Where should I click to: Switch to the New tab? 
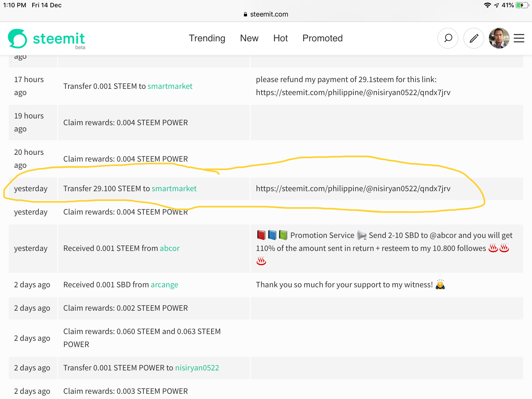249,38
